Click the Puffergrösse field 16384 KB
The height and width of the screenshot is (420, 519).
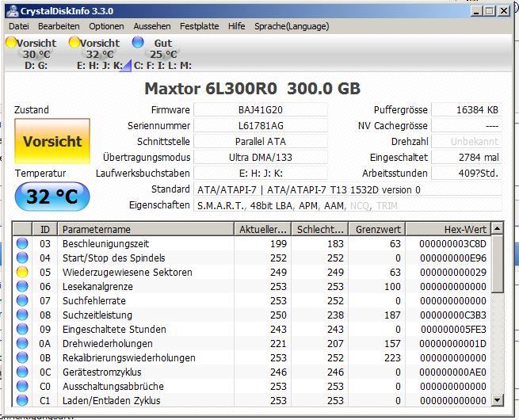tap(467, 109)
